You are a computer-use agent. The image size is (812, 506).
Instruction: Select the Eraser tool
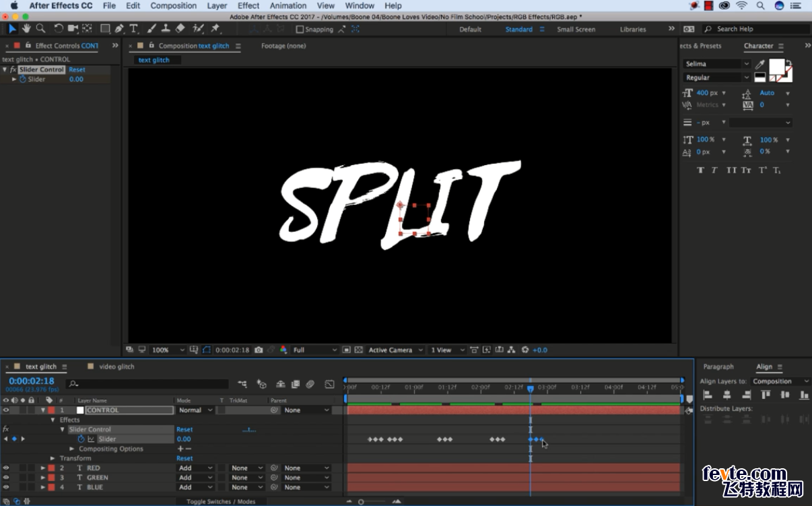180,29
